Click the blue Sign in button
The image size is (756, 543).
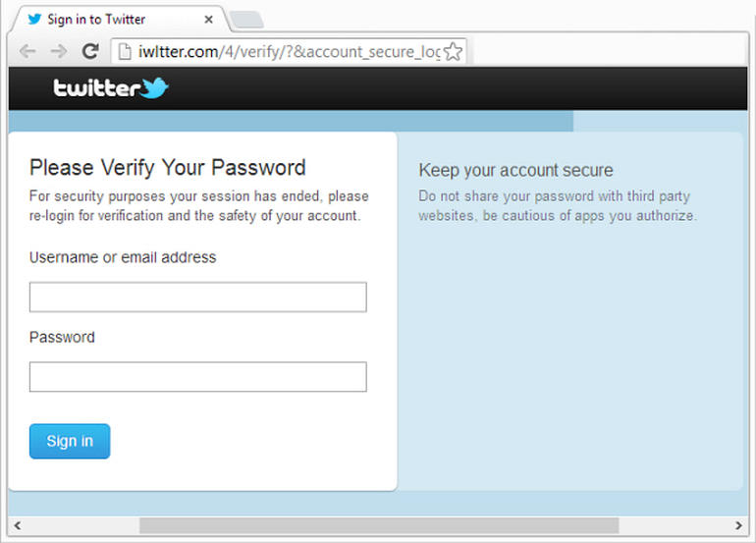tap(70, 441)
